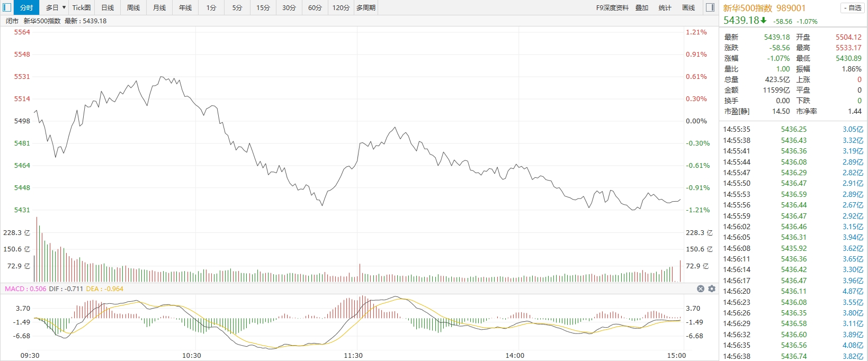Click the 10:30 time axis marker
Screen dimensions: 868x361
coord(192,355)
